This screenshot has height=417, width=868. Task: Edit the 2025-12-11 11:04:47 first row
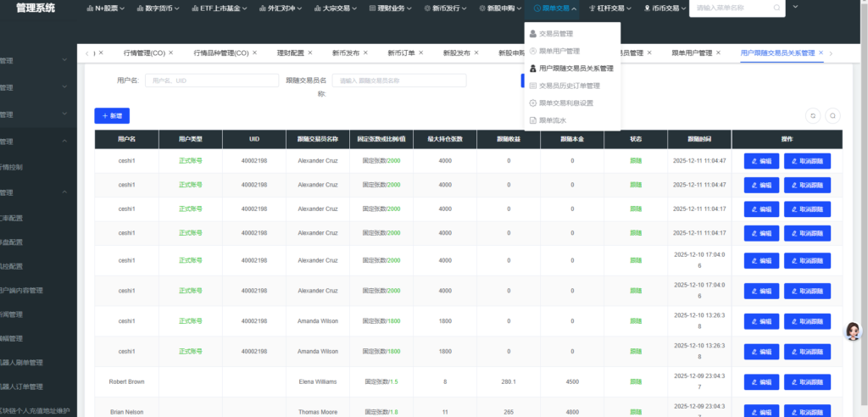coord(761,161)
